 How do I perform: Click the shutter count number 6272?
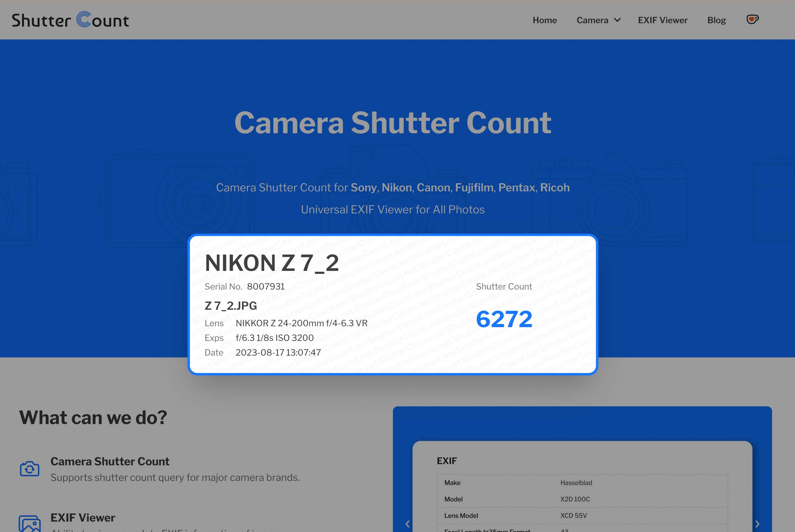pyautogui.click(x=504, y=319)
